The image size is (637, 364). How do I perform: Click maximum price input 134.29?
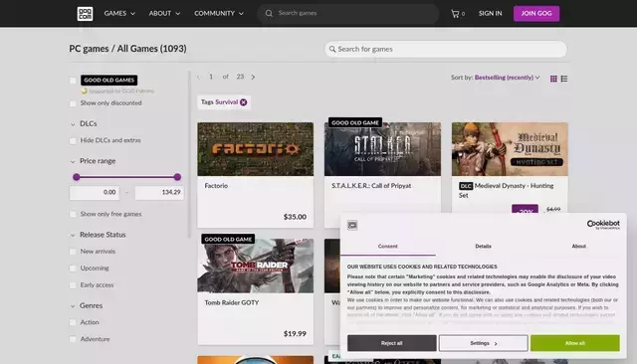point(159,192)
